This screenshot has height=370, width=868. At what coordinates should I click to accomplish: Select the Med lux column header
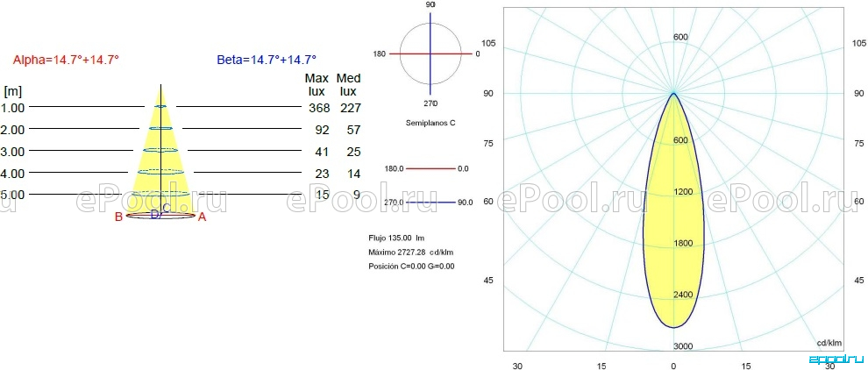point(348,85)
